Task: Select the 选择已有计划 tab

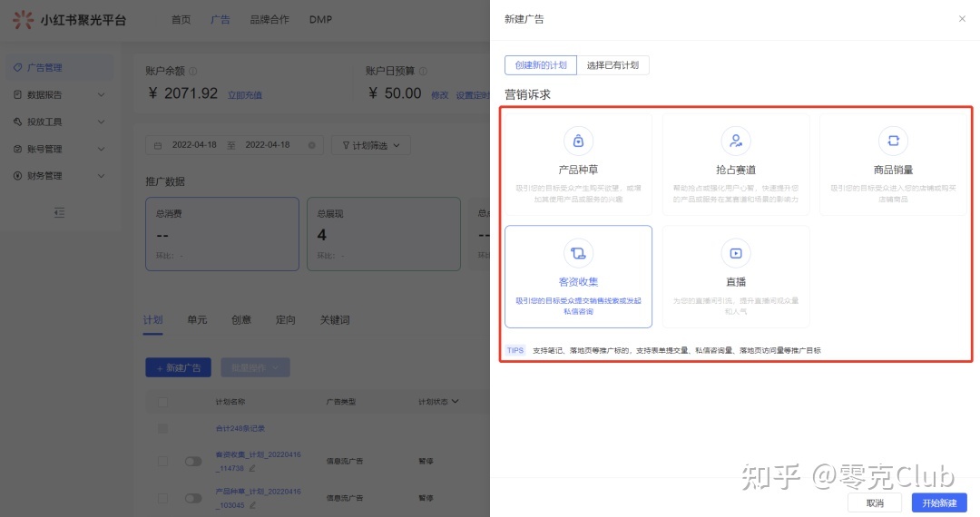Action: [612, 65]
